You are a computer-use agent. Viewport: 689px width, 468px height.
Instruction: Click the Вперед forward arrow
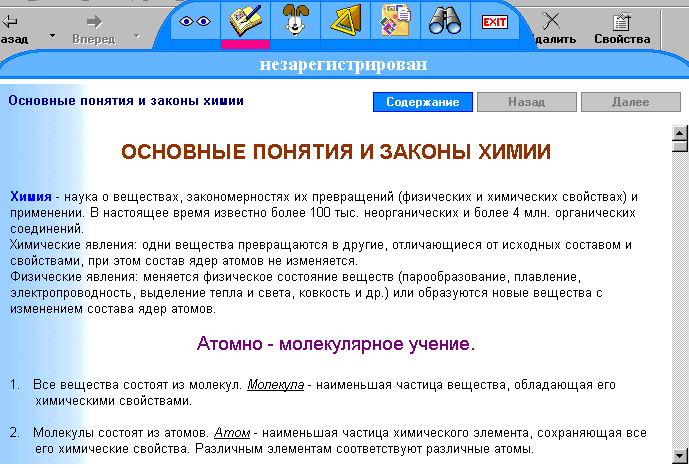pos(94,27)
